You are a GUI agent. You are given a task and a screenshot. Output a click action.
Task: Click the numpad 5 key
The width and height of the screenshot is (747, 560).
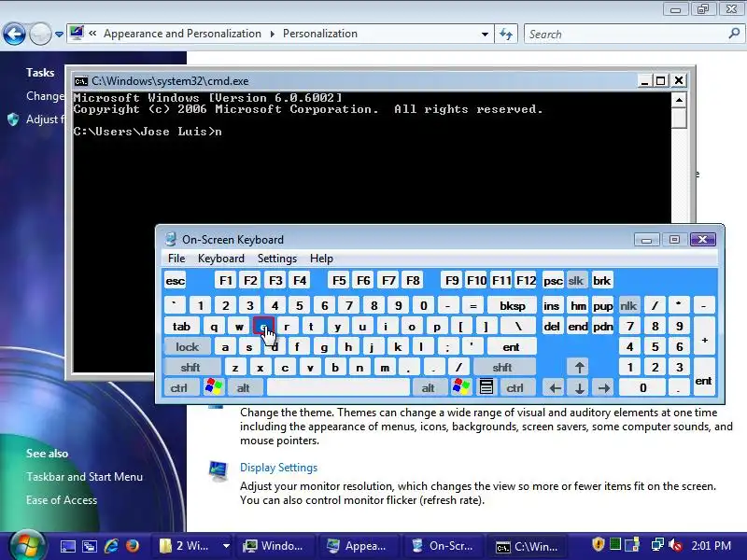tap(655, 346)
